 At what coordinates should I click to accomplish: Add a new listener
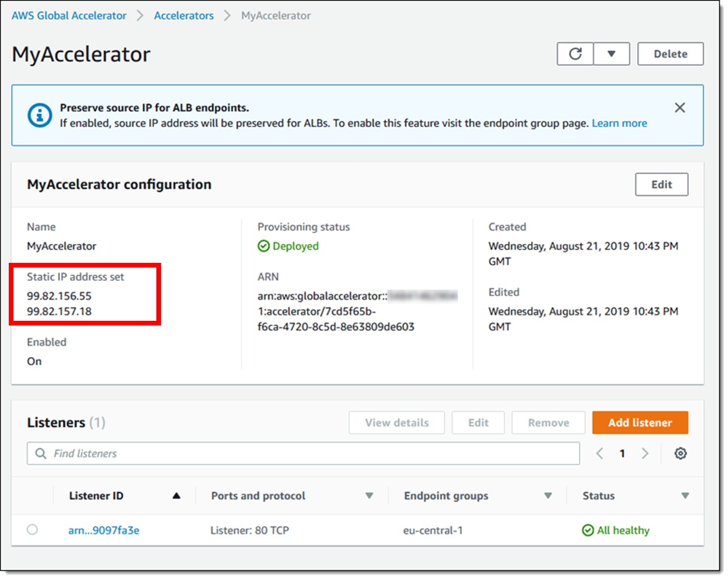pyautogui.click(x=640, y=423)
